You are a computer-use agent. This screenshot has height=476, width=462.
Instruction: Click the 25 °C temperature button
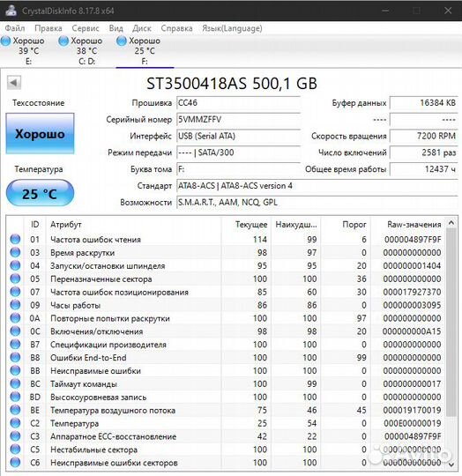pyautogui.click(x=40, y=193)
